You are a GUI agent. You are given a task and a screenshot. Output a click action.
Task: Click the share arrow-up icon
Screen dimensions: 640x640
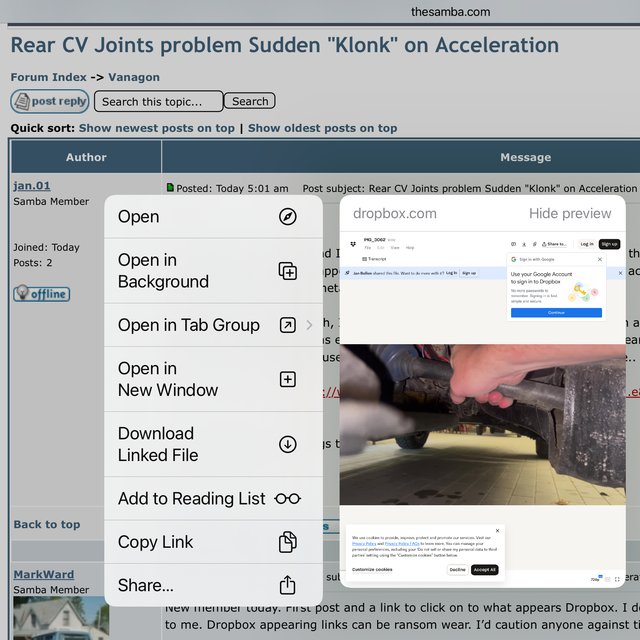coord(287,585)
